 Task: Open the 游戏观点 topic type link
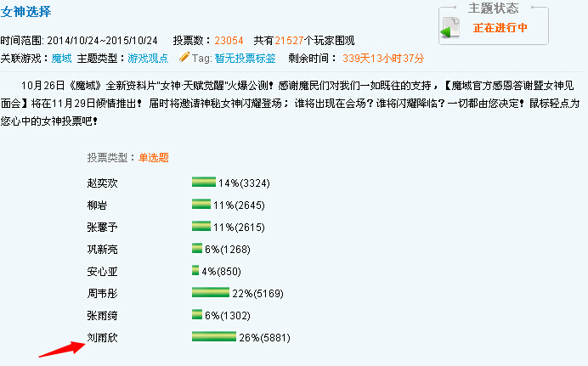148,59
